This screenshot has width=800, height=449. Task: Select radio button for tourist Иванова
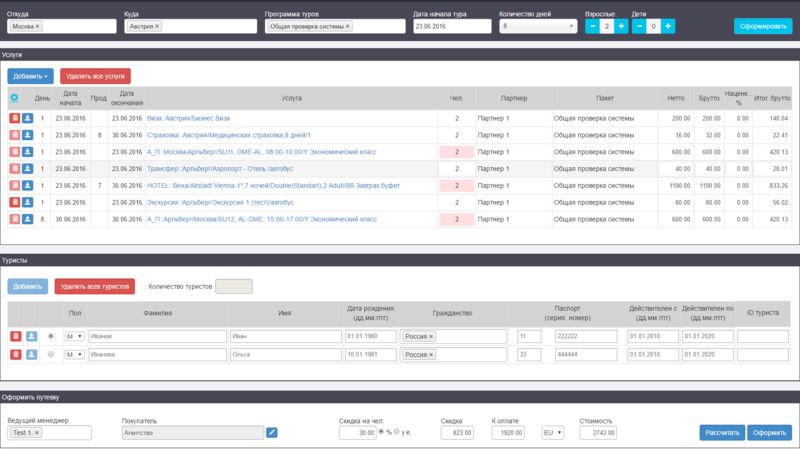[51, 354]
